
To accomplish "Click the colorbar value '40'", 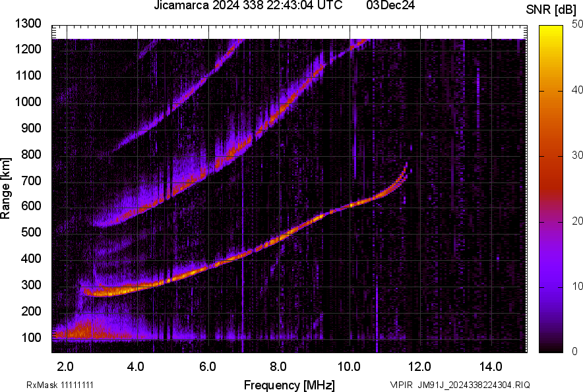I will (x=578, y=90).
